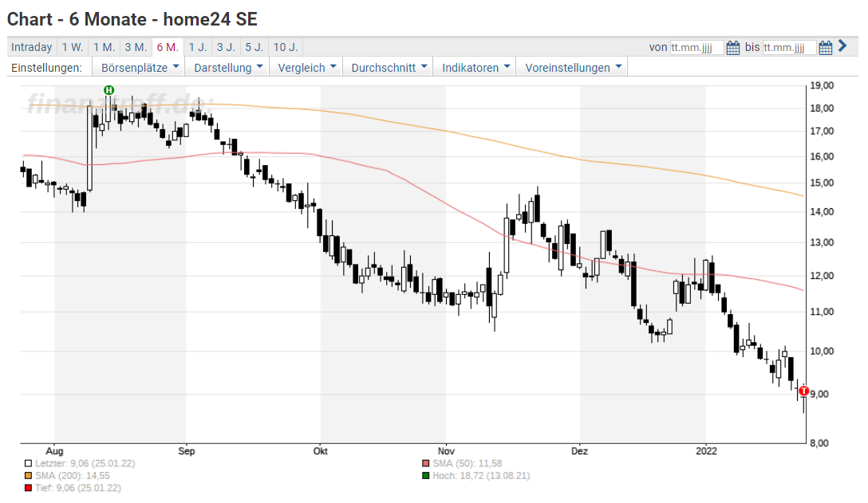868x503 pixels.
Task: Select the red T low marker
Action: (804, 391)
